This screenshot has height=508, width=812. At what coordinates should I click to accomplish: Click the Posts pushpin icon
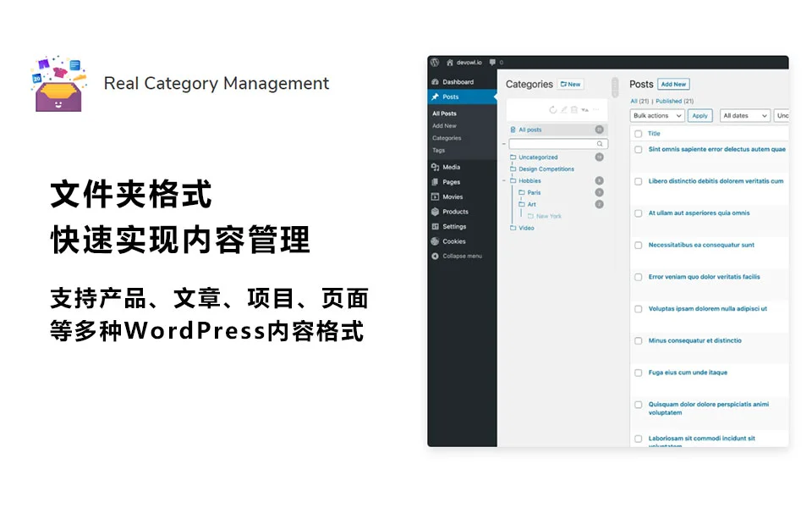[x=435, y=97]
